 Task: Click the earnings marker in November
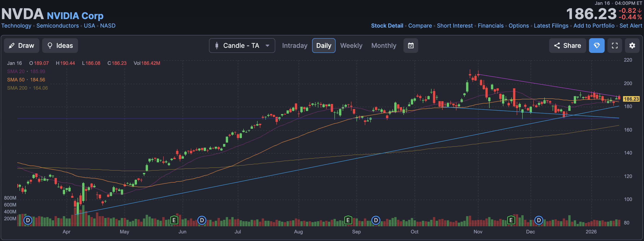click(x=511, y=220)
